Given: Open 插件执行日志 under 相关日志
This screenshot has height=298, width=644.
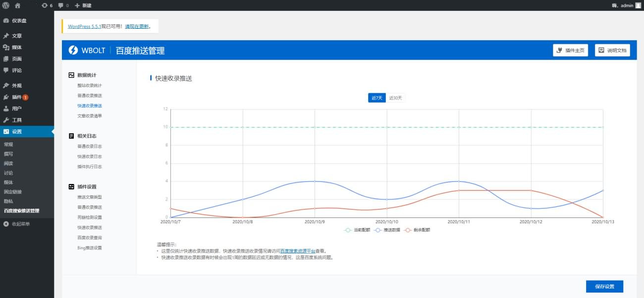Looking at the screenshot, I should click(x=90, y=167).
